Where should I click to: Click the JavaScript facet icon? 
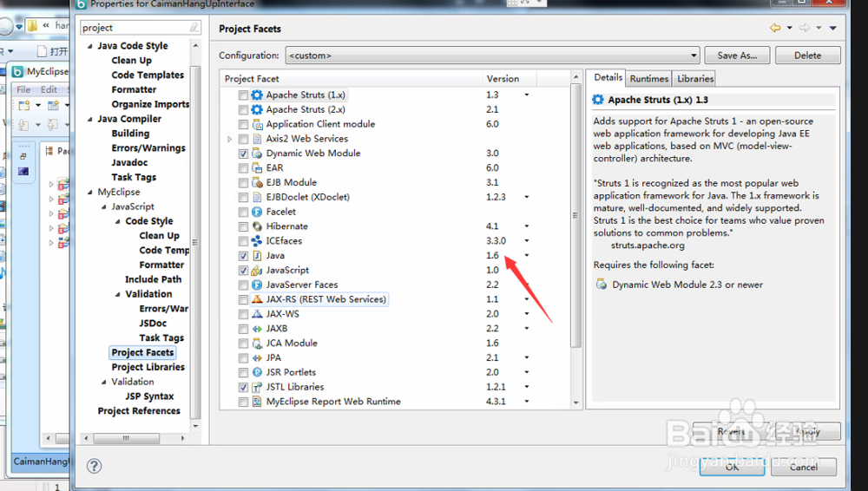257,270
